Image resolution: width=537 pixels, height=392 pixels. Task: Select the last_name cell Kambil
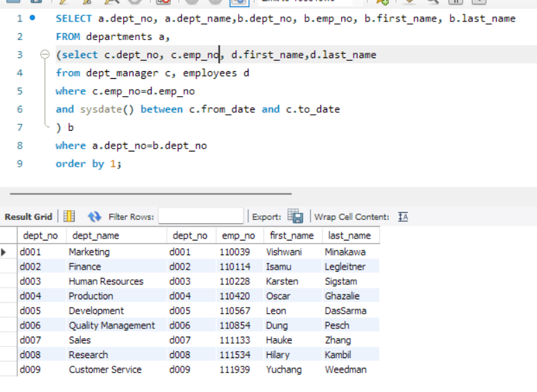point(351,355)
